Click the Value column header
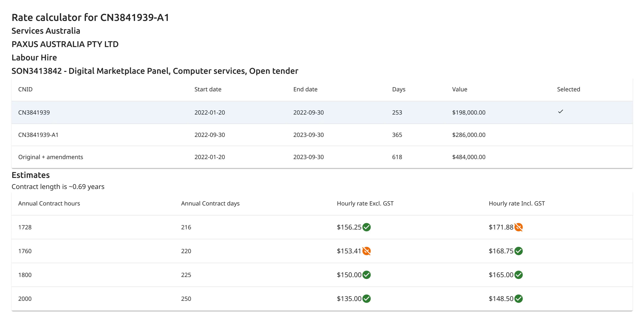The height and width of the screenshot is (319, 644). pos(459,89)
